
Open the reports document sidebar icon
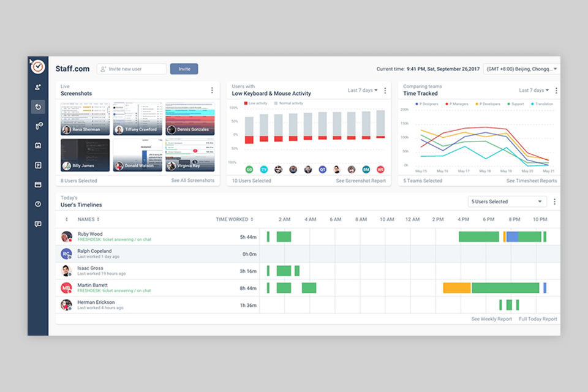point(38,165)
